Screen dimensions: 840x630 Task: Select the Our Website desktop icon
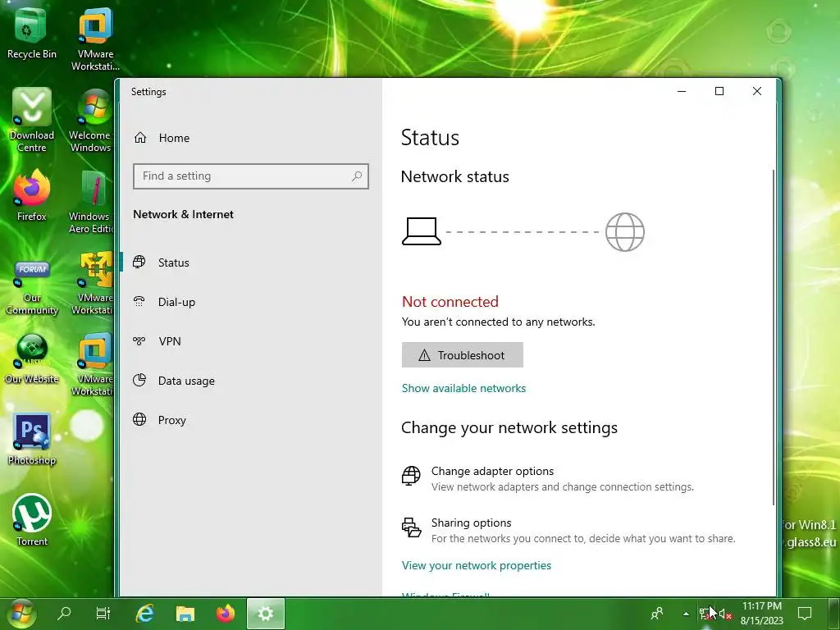click(x=32, y=359)
